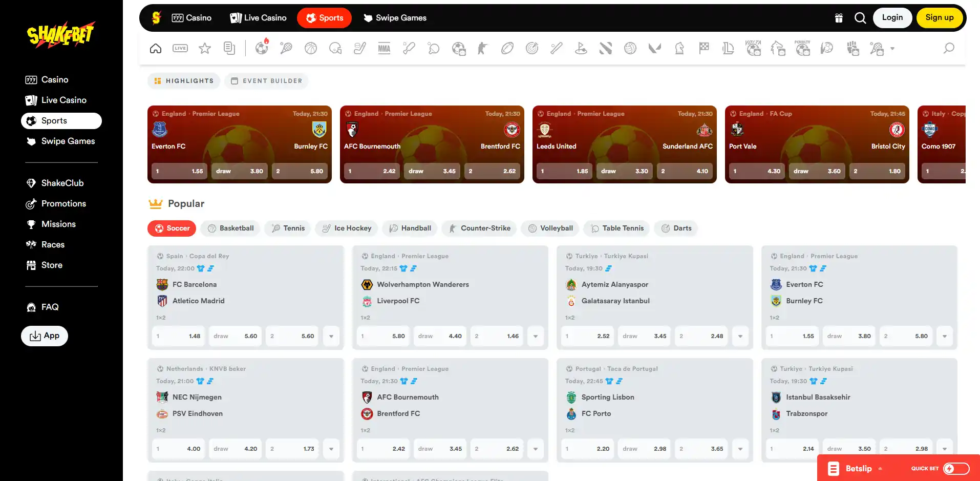Expand more sports dropdown arrow

click(x=892, y=49)
